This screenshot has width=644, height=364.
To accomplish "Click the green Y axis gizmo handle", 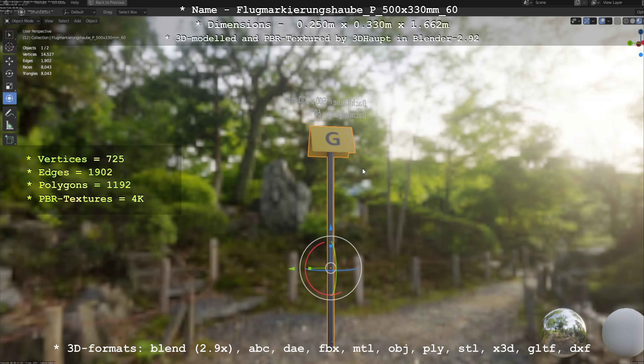I will [630, 43].
